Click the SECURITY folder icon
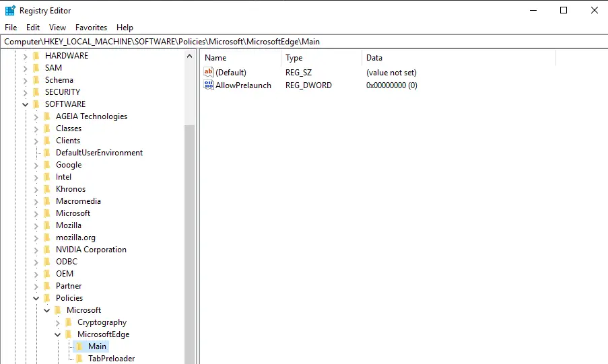The image size is (608, 364). 36,92
